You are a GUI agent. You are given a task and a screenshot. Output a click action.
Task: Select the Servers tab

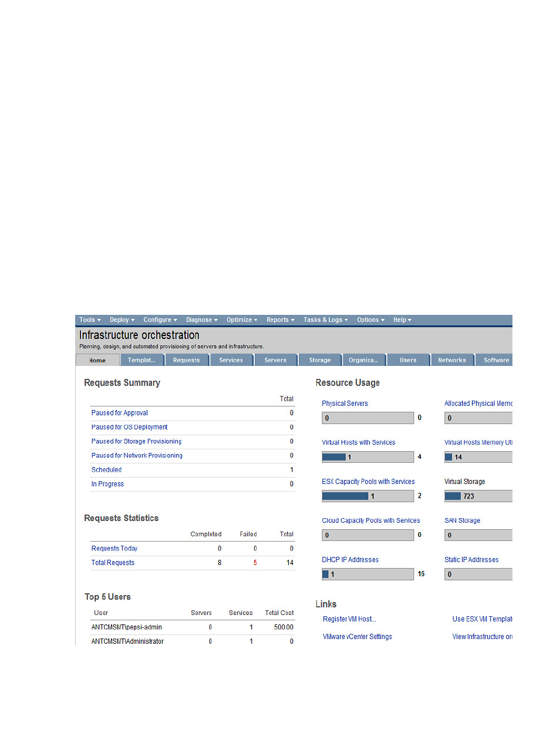tap(276, 360)
